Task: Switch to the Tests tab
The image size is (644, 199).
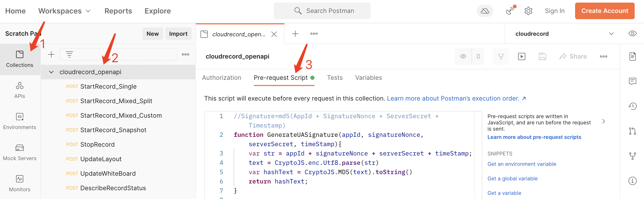Action: point(335,78)
